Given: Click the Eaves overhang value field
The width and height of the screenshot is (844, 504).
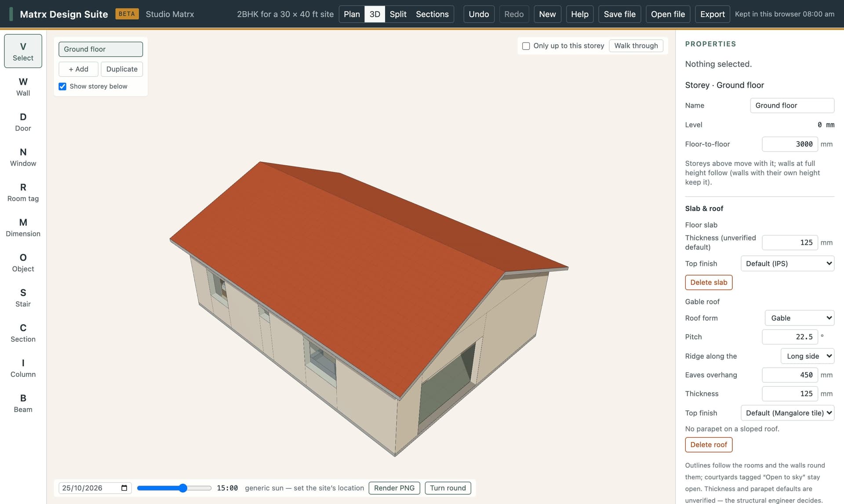Looking at the screenshot, I should pos(789,375).
